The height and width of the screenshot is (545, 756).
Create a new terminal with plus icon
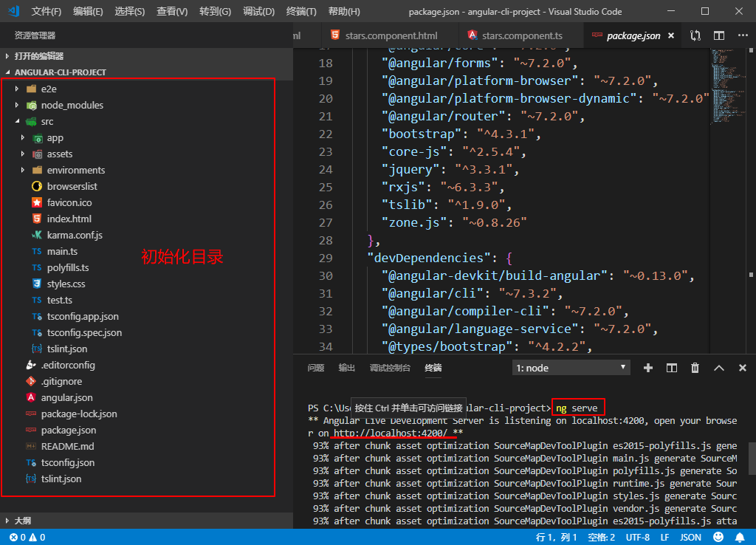(648, 368)
